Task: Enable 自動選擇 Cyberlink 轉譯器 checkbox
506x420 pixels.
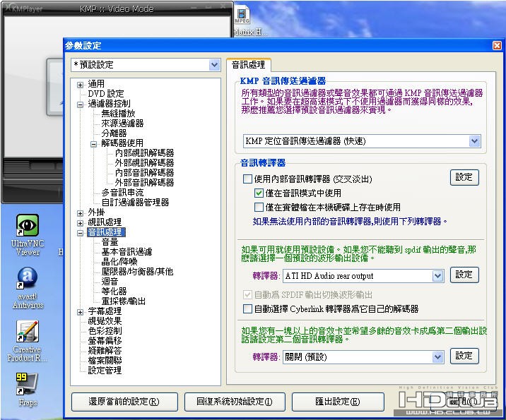Action: [247, 308]
